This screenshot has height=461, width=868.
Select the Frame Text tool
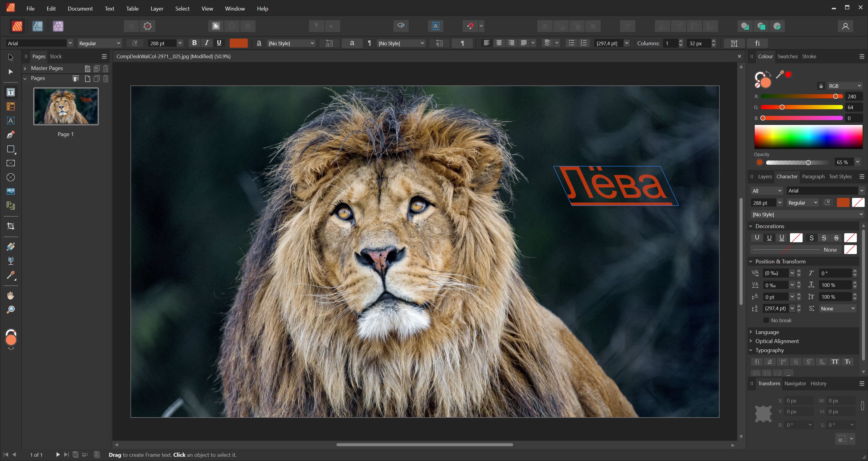11,92
